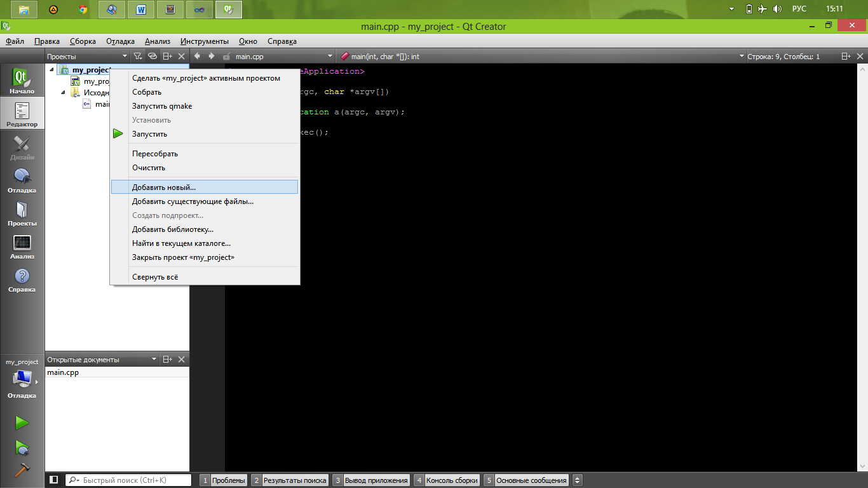Open the Справка menu in menu bar
Screen dimensions: 868x488
pos(282,41)
